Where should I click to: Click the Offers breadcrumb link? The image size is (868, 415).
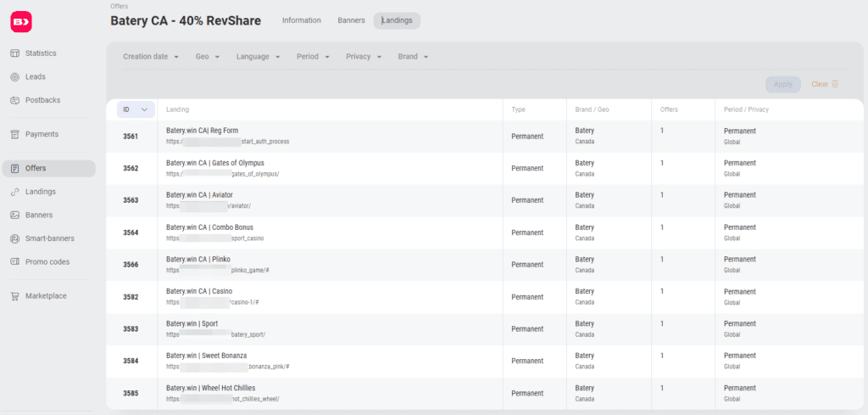click(119, 7)
